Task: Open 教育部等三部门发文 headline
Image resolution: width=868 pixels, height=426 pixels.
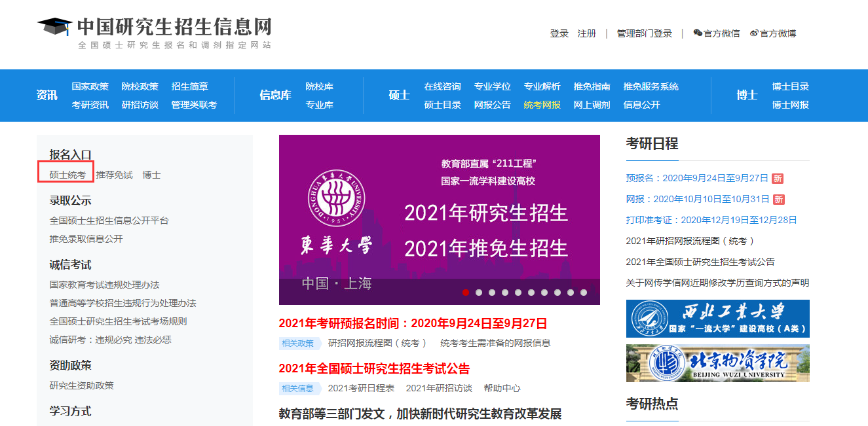Action: [421, 414]
